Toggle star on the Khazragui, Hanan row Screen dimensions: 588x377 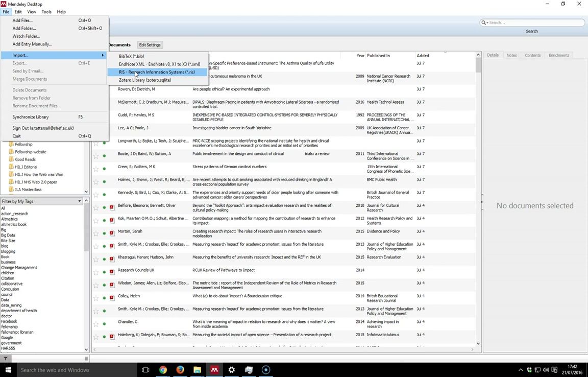(96, 260)
